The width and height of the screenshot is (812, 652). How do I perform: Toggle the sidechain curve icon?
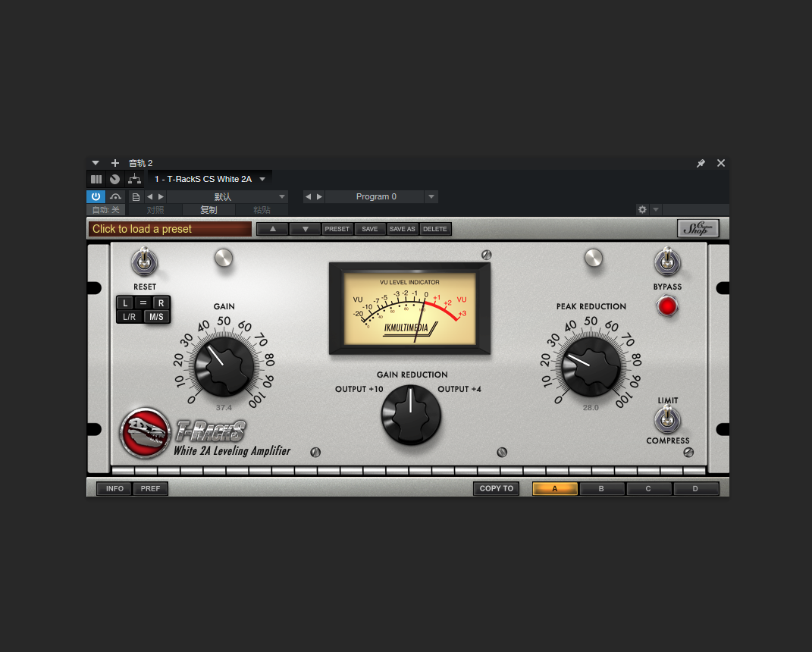coord(115,197)
